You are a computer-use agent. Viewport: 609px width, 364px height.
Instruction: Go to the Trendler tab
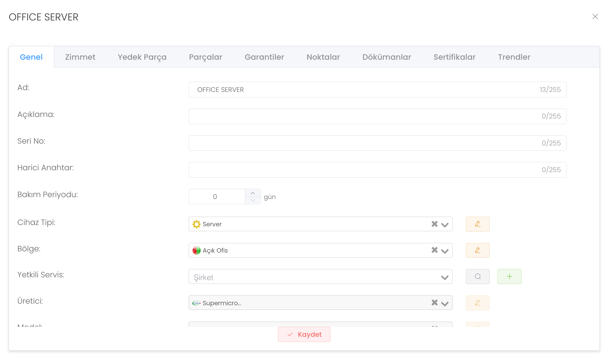pos(514,57)
